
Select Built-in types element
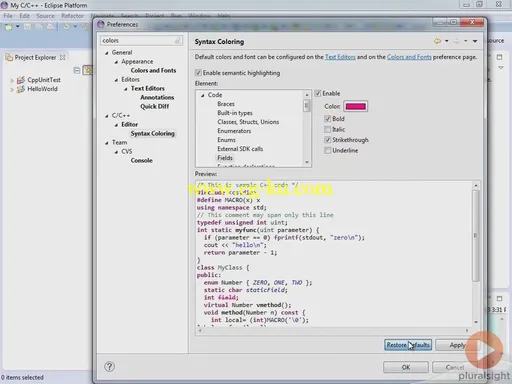(x=235, y=113)
